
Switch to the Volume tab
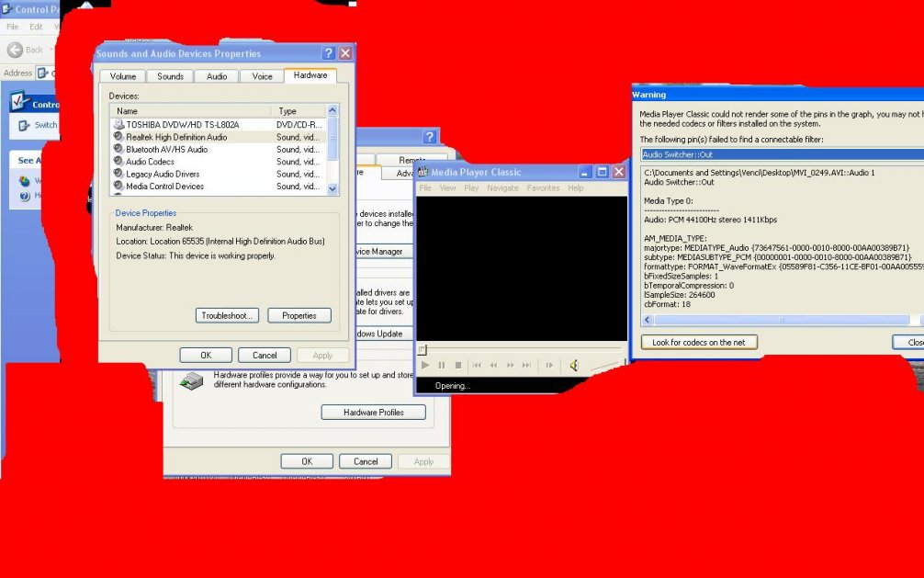coord(123,76)
